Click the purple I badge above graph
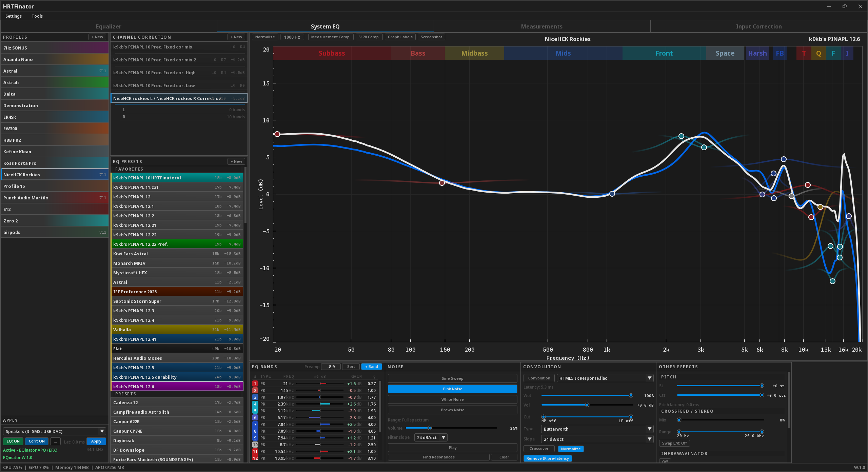The width and height of the screenshot is (868, 472). 847,53
